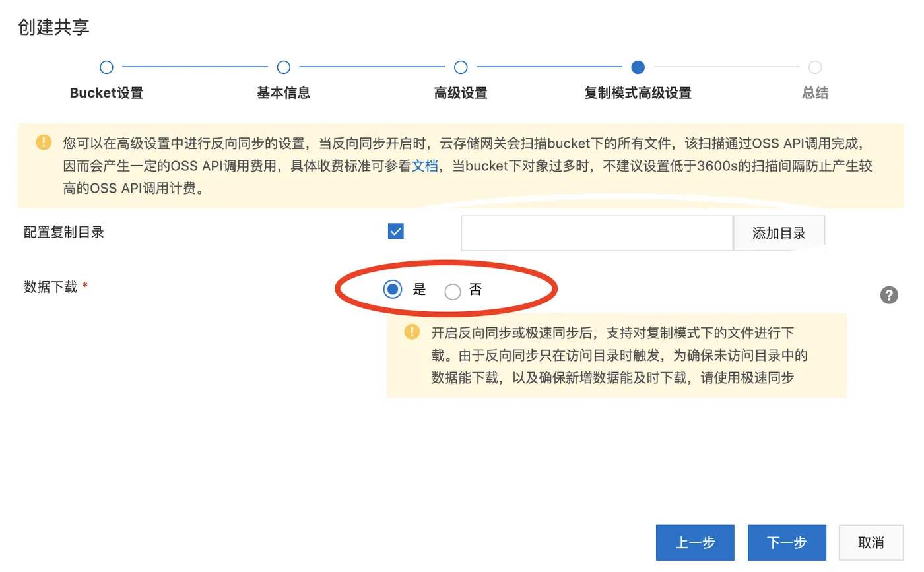Click 下一步 to continue

point(787,542)
